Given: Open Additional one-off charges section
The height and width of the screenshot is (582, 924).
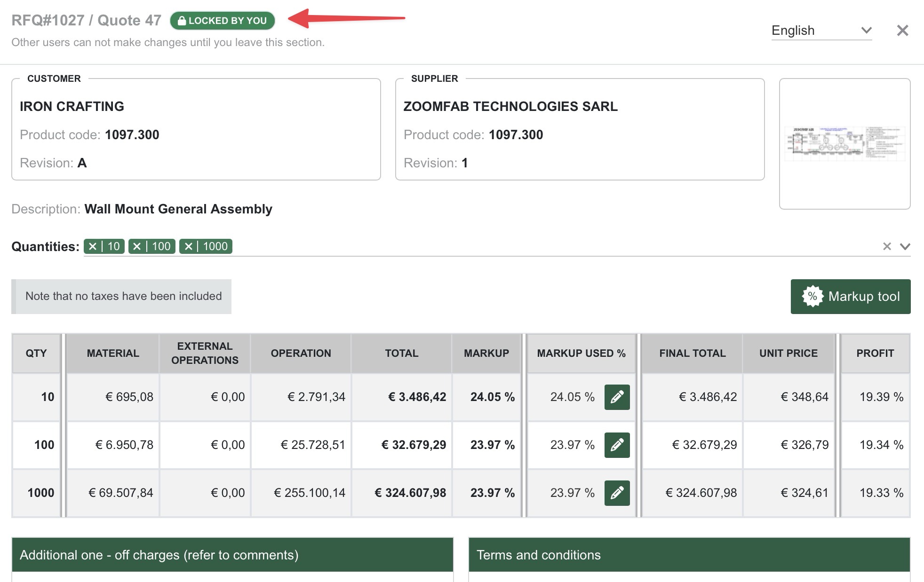Looking at the screenshot, I should point(232,555).
